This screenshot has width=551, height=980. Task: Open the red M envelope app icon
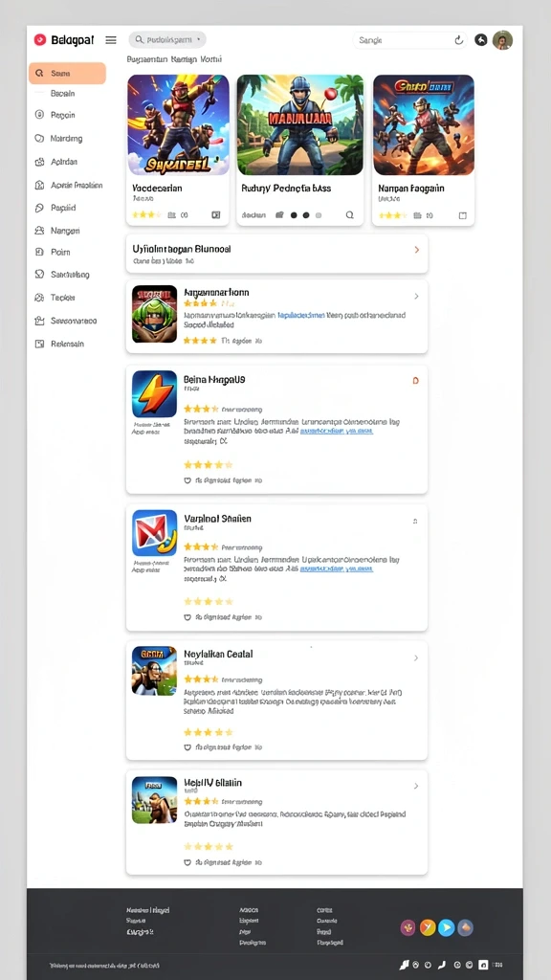pos(154,533)
